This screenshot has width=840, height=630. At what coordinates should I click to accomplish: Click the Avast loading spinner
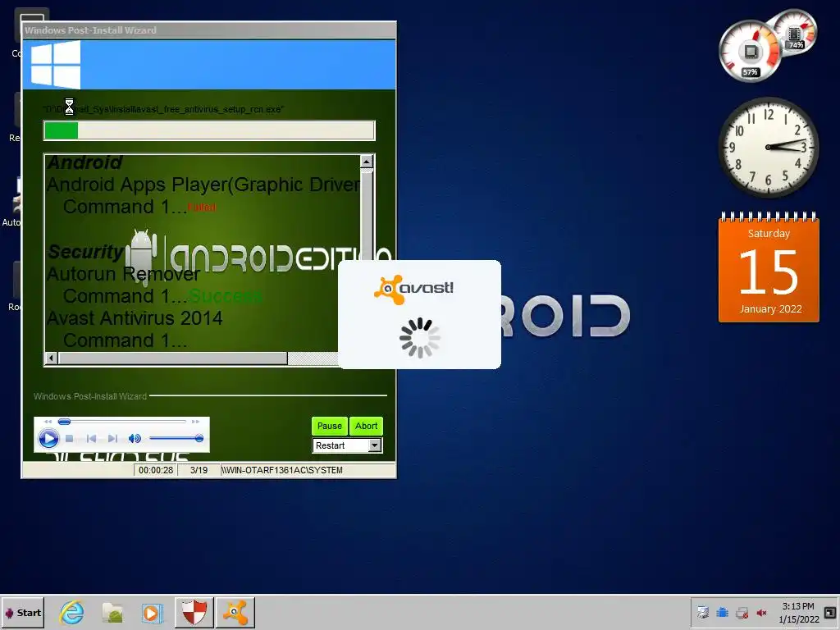coord(419,338)
